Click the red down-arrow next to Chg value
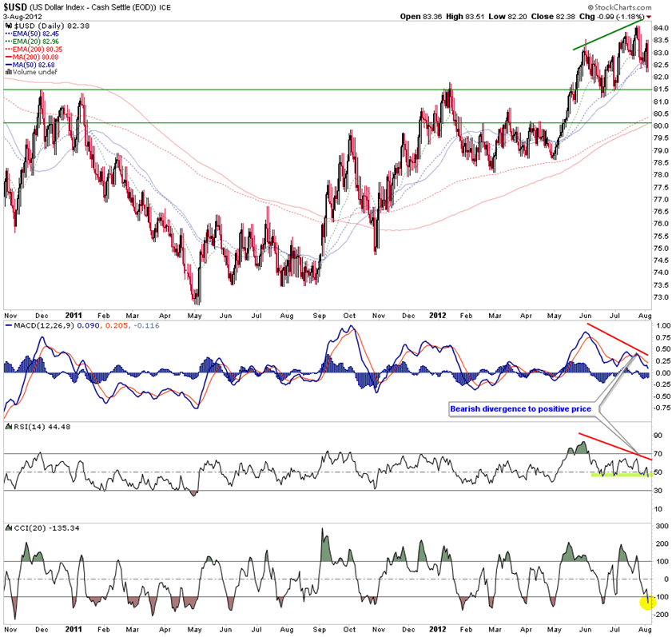The image size is (672, 637). click(x=649, y=17)
